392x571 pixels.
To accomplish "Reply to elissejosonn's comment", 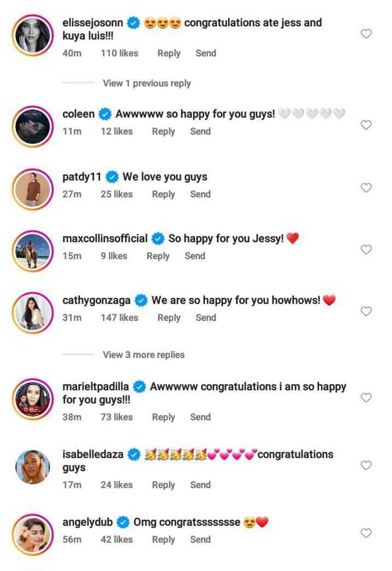I will coord(169,53).
